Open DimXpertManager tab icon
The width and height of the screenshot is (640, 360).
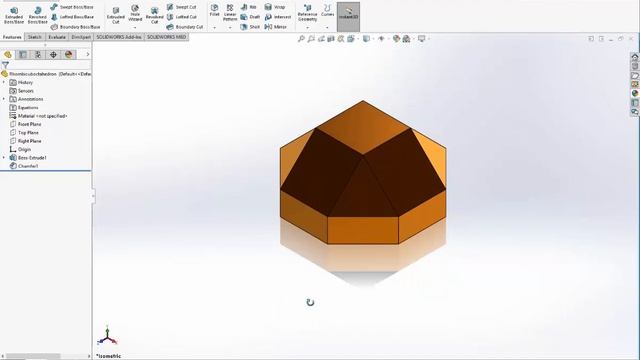53,54
